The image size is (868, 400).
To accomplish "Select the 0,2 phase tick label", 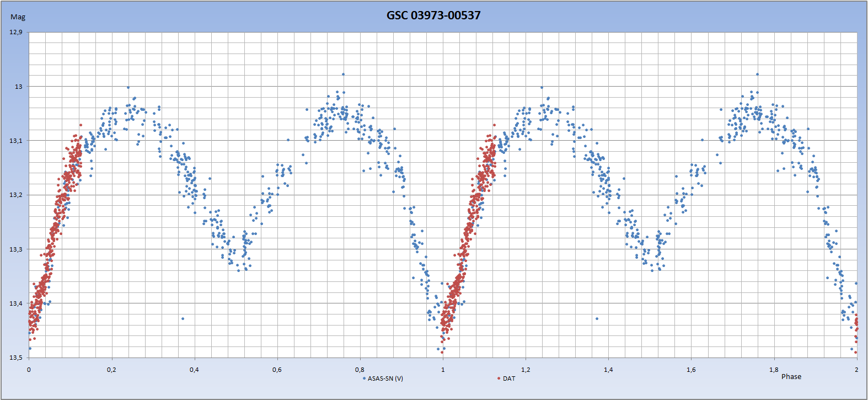I will (x=111, y=370).
